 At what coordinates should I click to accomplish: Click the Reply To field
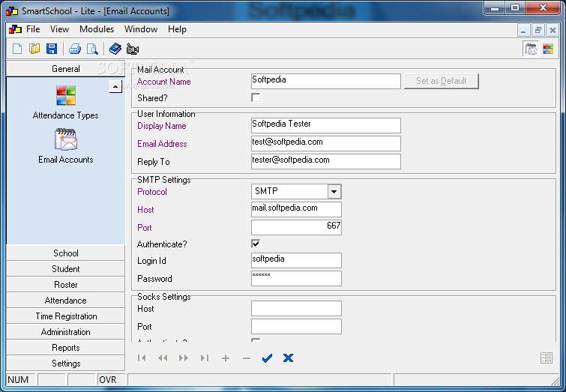pyautogui.click(x=326, y=161)
